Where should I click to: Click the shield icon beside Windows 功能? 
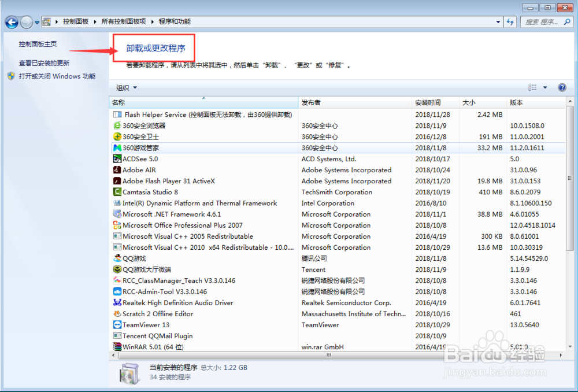click(x=11, y=76)
